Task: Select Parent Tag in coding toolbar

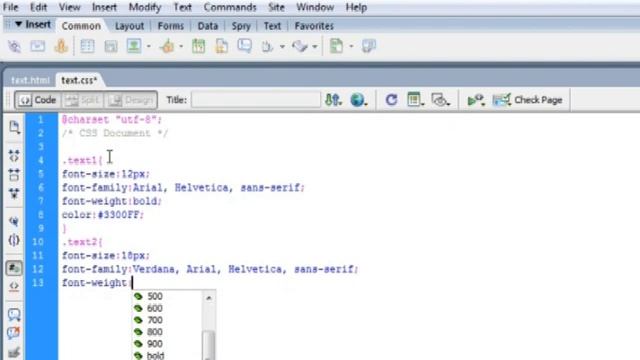Action: (14, 221)
